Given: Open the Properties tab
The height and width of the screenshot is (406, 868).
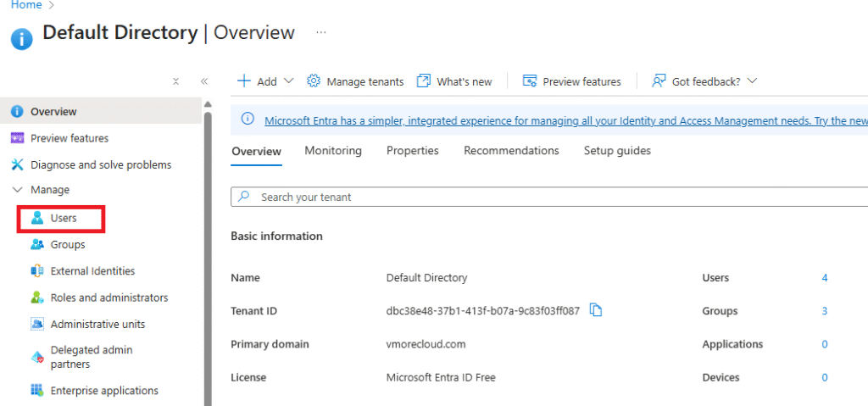Looking at the screenshot, I should 412,151.
